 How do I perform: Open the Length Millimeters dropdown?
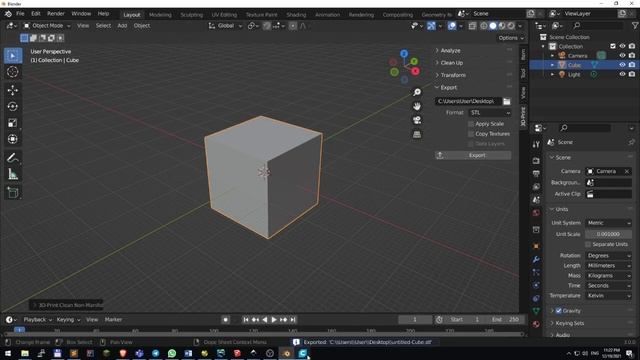(x=609, y=266)
